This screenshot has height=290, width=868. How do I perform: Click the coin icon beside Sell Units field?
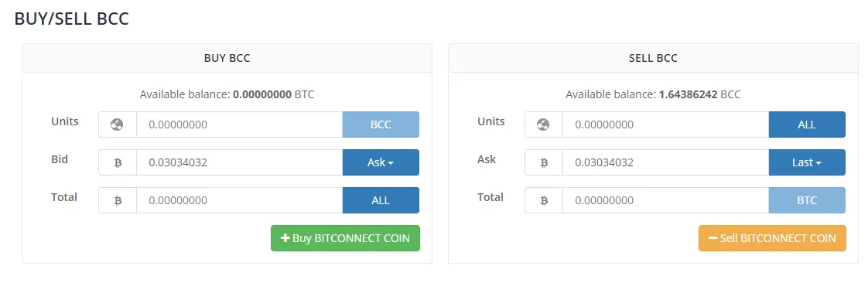[x=543, y=125]
